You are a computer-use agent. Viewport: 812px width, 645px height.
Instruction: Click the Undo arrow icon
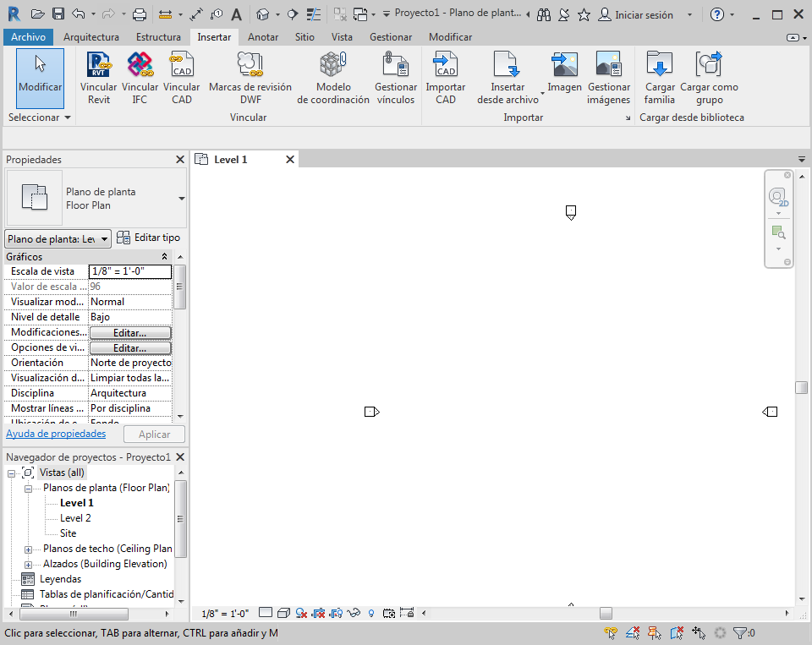click(x=78, y=14)
